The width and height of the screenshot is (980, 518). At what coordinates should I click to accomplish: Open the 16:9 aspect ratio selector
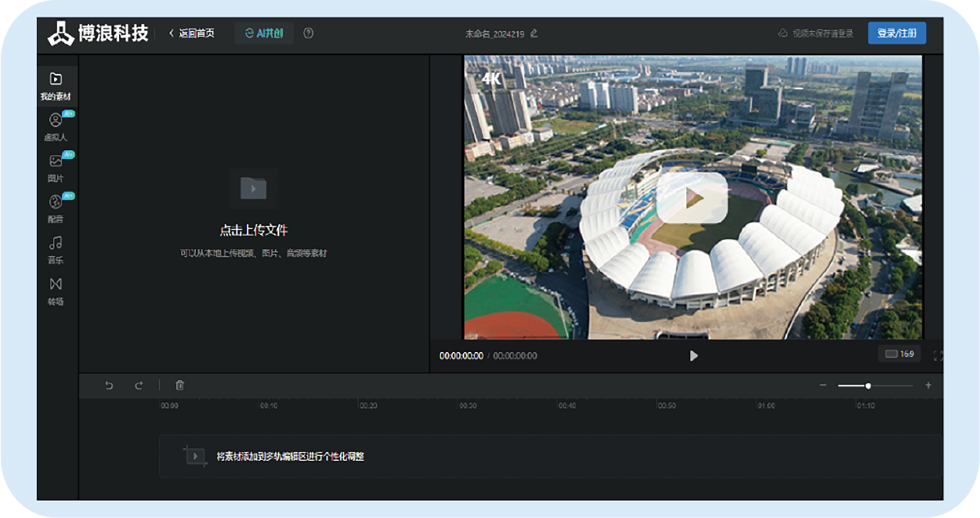click(x=900, y=354)
